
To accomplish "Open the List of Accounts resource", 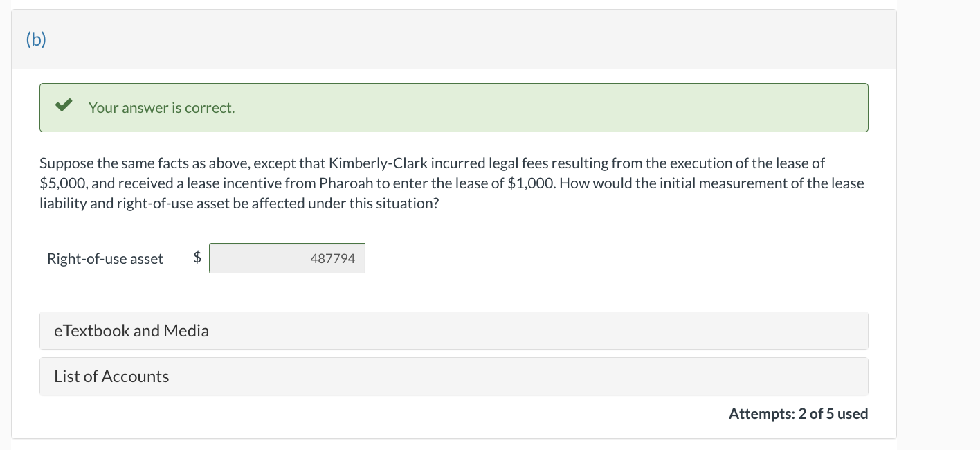I will click(111, 376).
